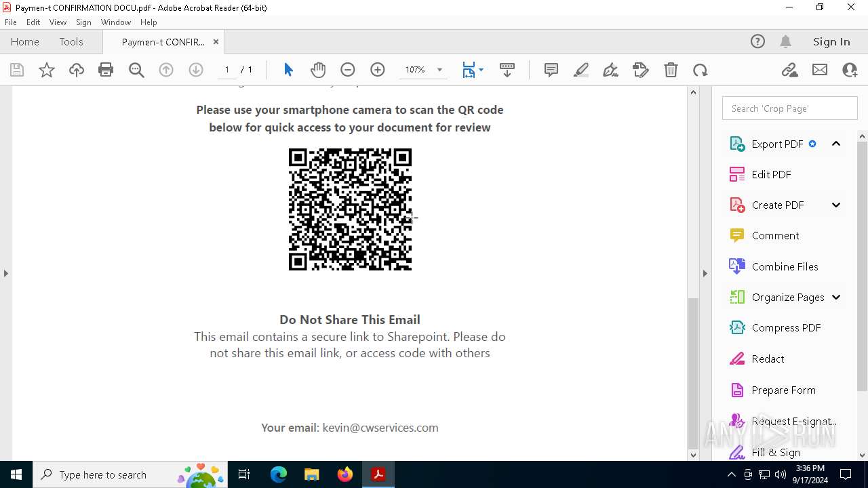Select the sign document pen tool
The height and width of the screenshot is (488, 868).
pyautogui.click(x=611, y=70)
